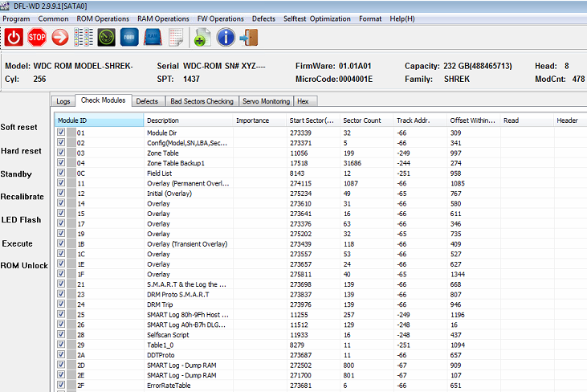Toggle checkbox for module 24 DRM Trip
The width and height of the screenshot is (587, 392).
click(x=61, y=304)
